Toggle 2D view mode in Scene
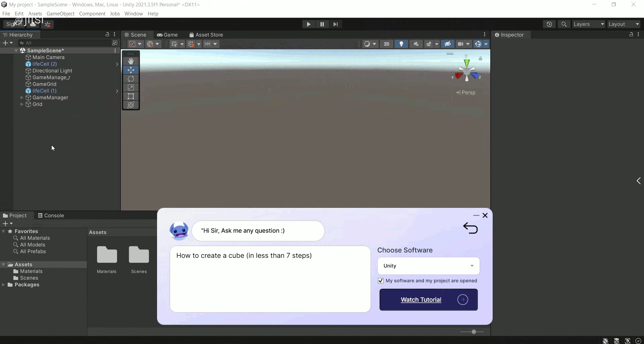 [386, 44]
